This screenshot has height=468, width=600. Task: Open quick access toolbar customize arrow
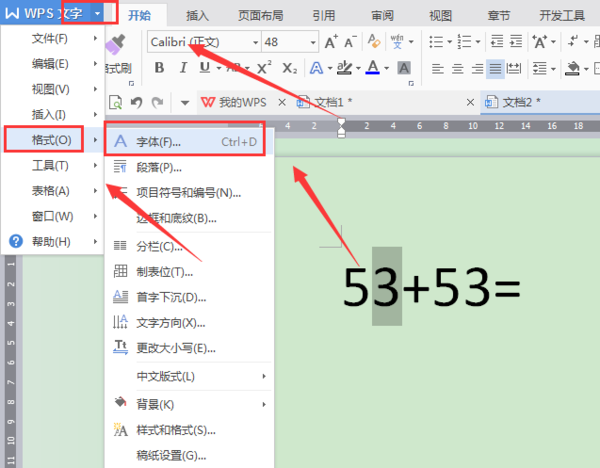point(185,103)
